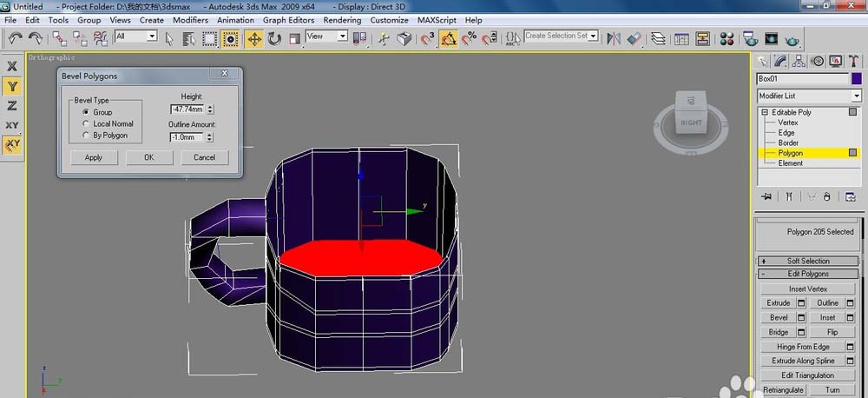
Task: Adjust the Outline Amount spinner
Action: click(x=210, y=137)
